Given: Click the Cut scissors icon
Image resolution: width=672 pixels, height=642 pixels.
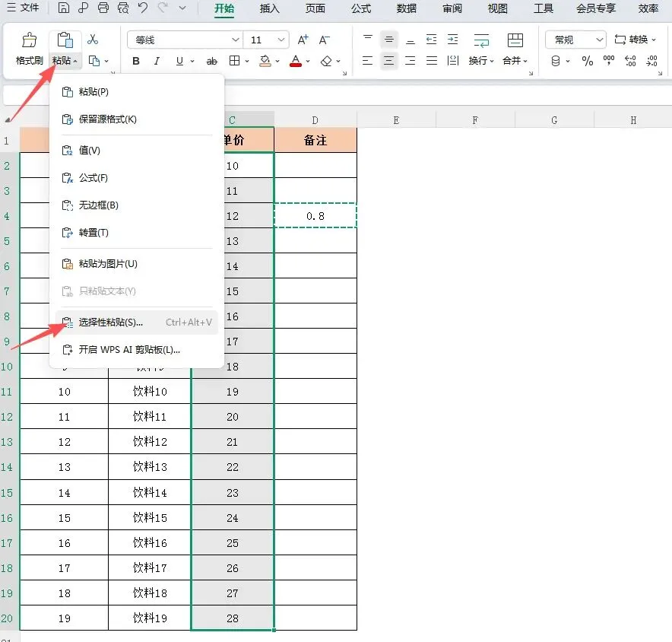Looking at the screenshot, I should 93,40.
